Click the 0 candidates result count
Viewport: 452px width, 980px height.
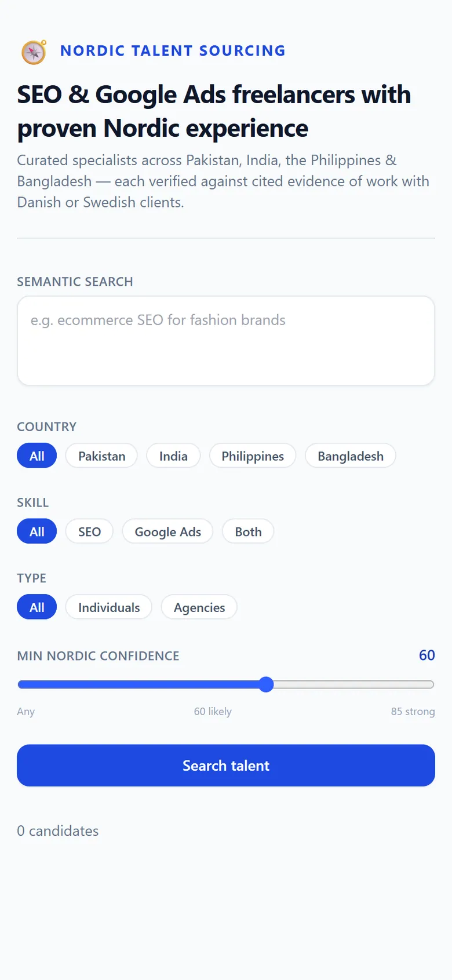tap(58, 830)
